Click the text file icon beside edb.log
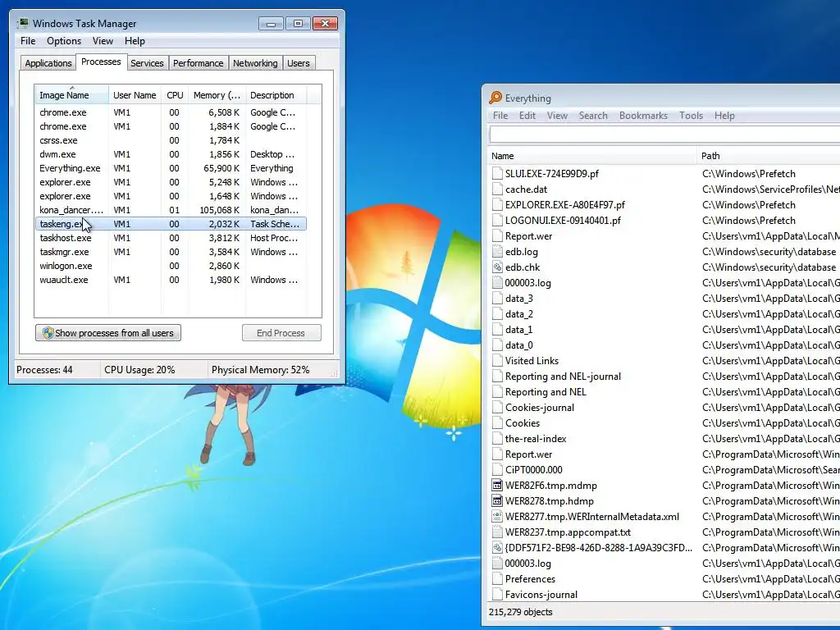The width and height of the screenshot is (840, 630). [x=497, y=252]
